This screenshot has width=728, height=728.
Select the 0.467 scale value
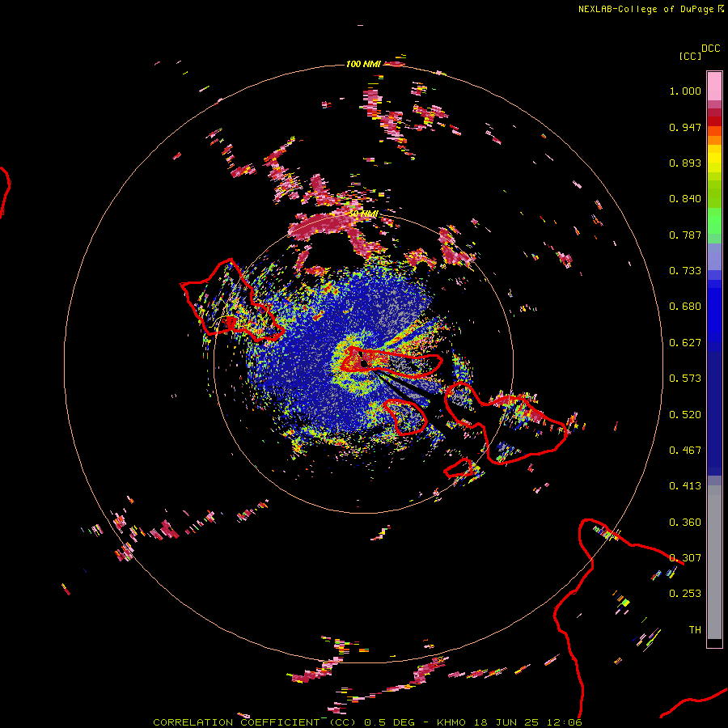pos(685,451)
